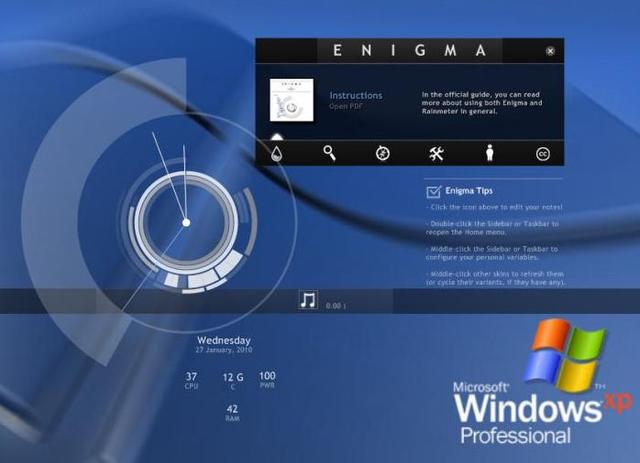Open the magnifying glass search section

[329, 153]
